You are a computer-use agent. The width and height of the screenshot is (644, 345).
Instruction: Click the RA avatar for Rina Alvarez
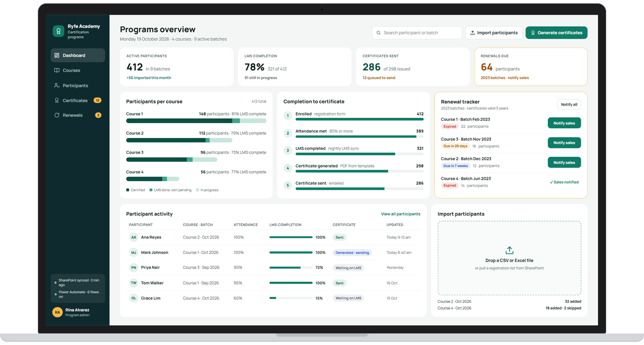[57, 312]
